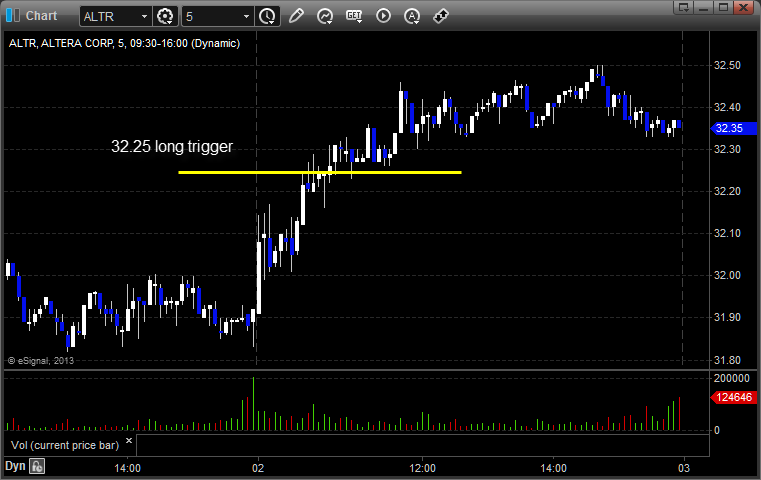
Task: Click the 200000 volume axis label
Action: click(731, 378)
